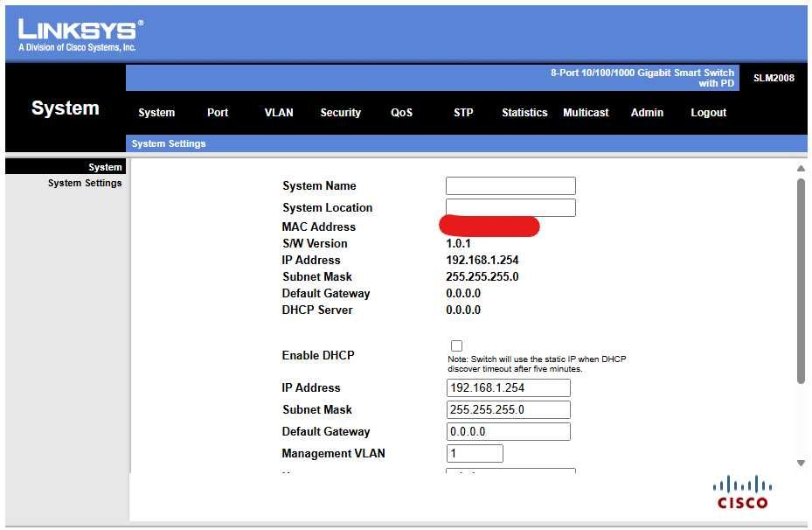Viewport: 812px width, 530px height.
Task: Open the Port menu tab
Action: point(218,113)
